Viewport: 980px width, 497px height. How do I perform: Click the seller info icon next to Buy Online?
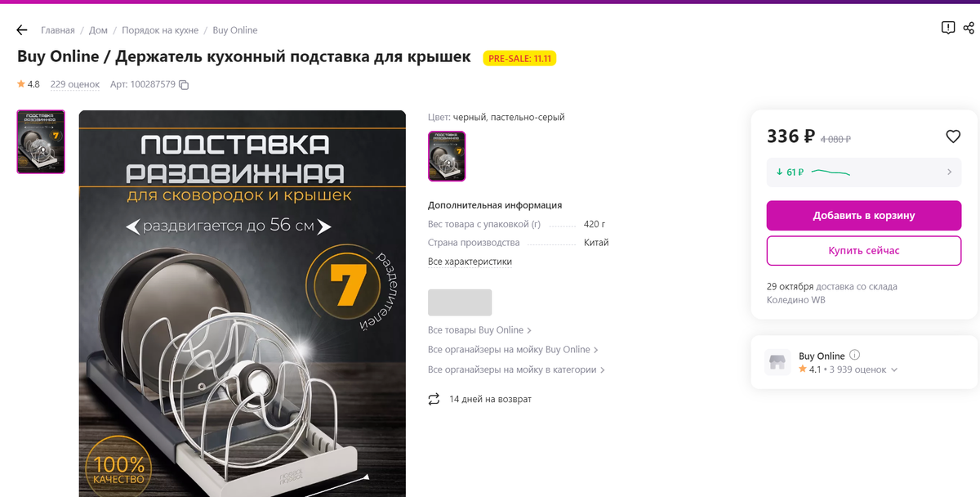[855, 355]
